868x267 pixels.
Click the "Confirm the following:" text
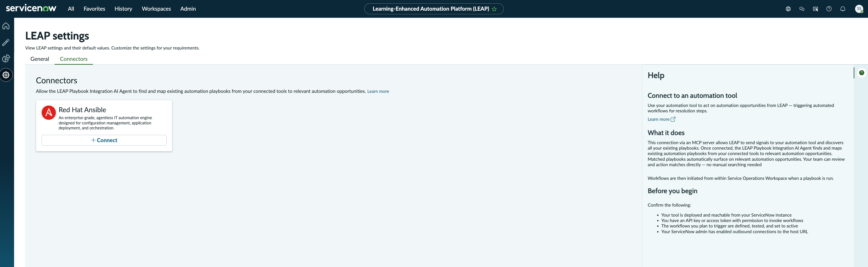669,205
